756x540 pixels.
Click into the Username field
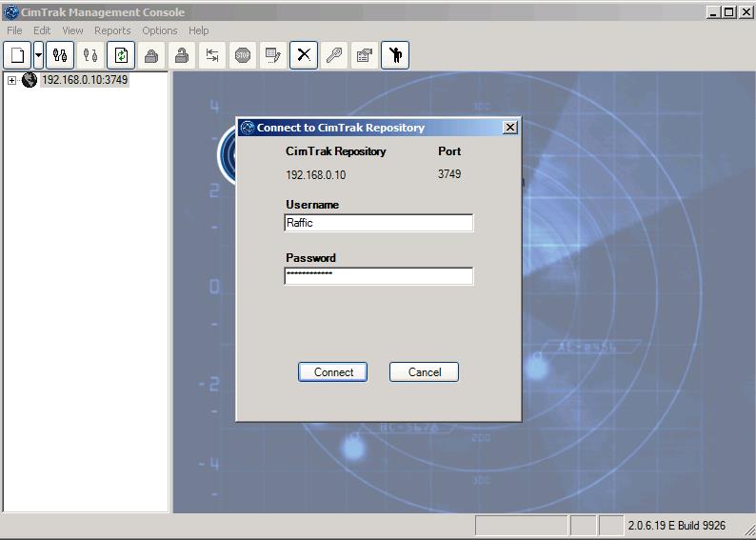tap(378, 223)
